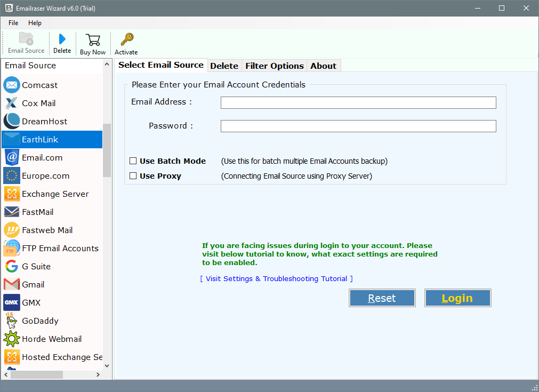The image size is (539, 392).
Task: Select the FastMail envelope icon
Action: pos(12,212)
